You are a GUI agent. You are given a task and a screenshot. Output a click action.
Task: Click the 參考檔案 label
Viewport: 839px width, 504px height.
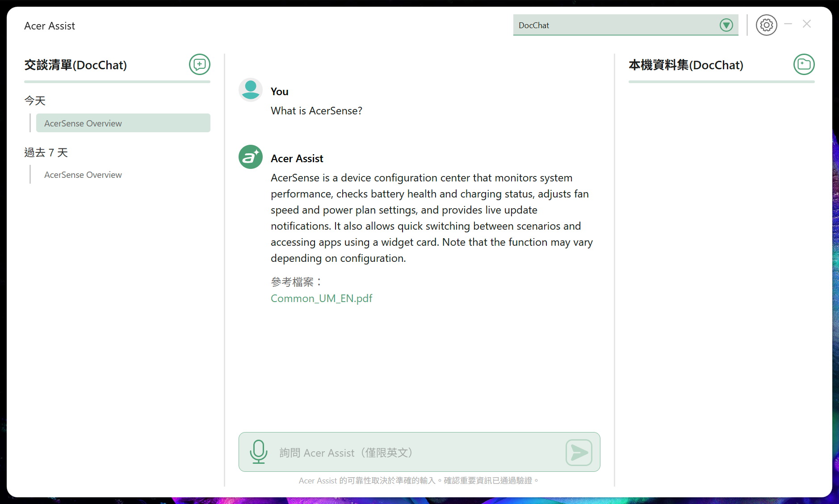pos(296,282)
